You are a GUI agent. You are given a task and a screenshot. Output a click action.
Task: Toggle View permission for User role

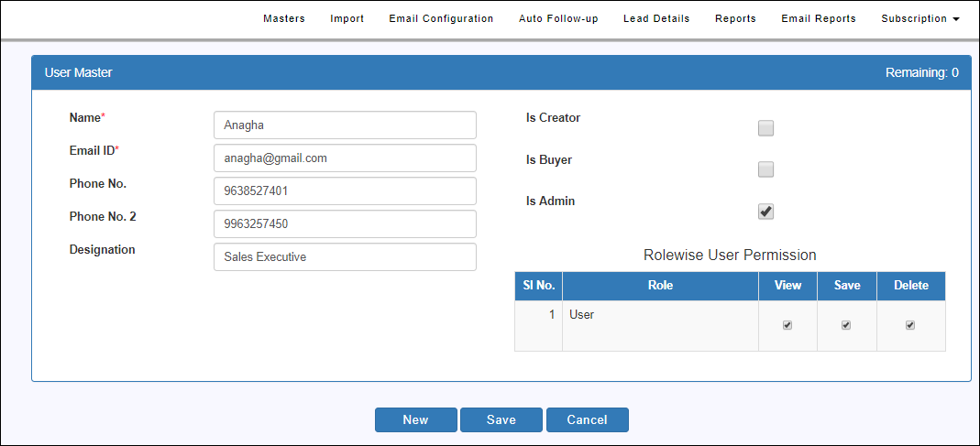[x=787, y=325]
